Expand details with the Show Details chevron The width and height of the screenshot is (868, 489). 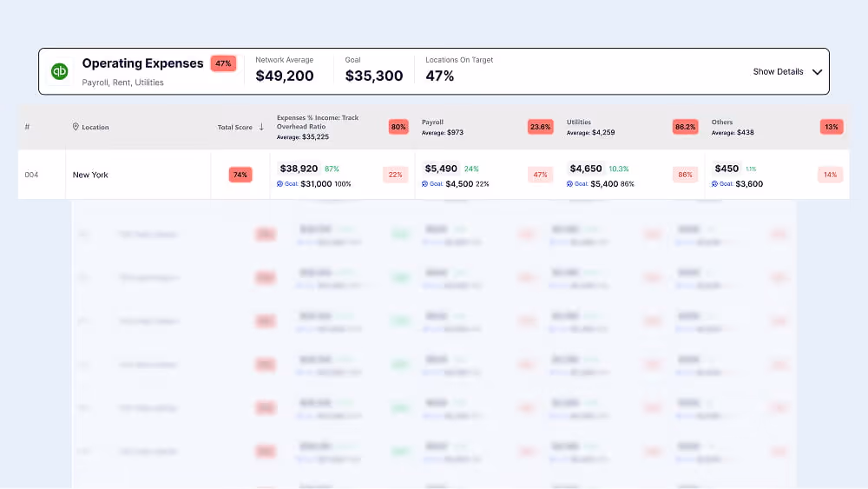(x=817, y=72)
